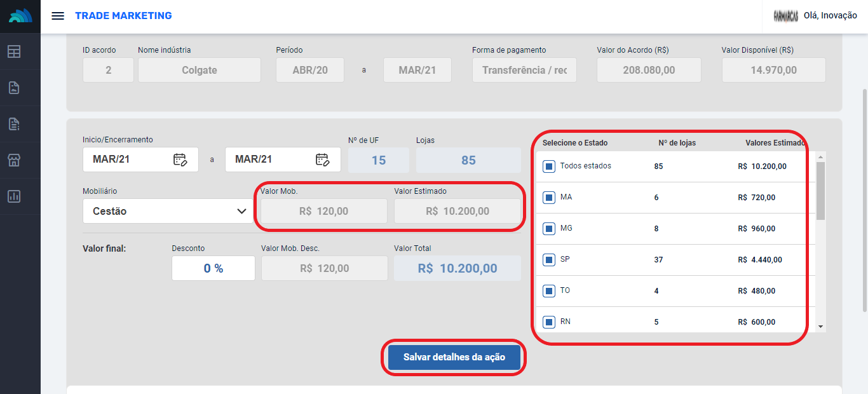Open the hamburger navigation menu

click(x=58, y=16)
